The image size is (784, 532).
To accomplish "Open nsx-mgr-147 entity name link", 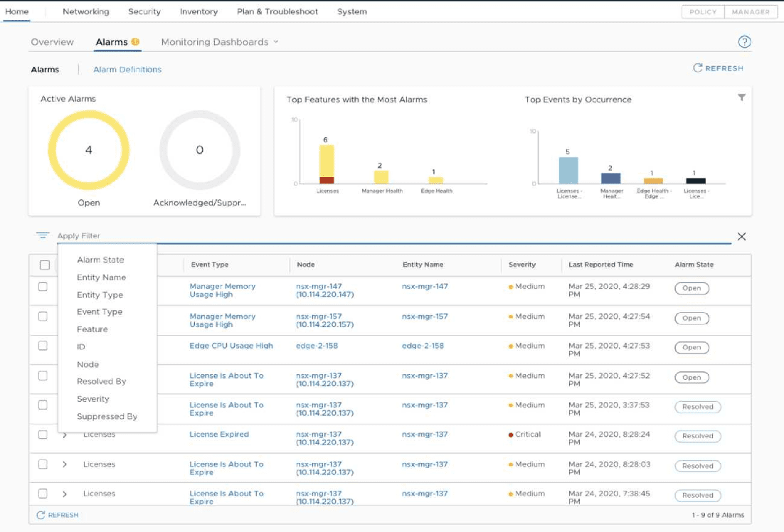I will tap(425, 287).
